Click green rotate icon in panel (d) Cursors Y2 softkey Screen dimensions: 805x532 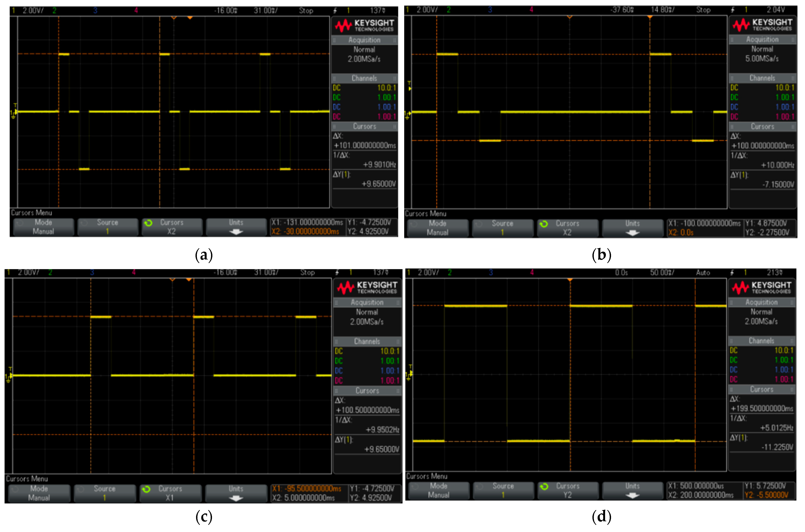(544, 487)
